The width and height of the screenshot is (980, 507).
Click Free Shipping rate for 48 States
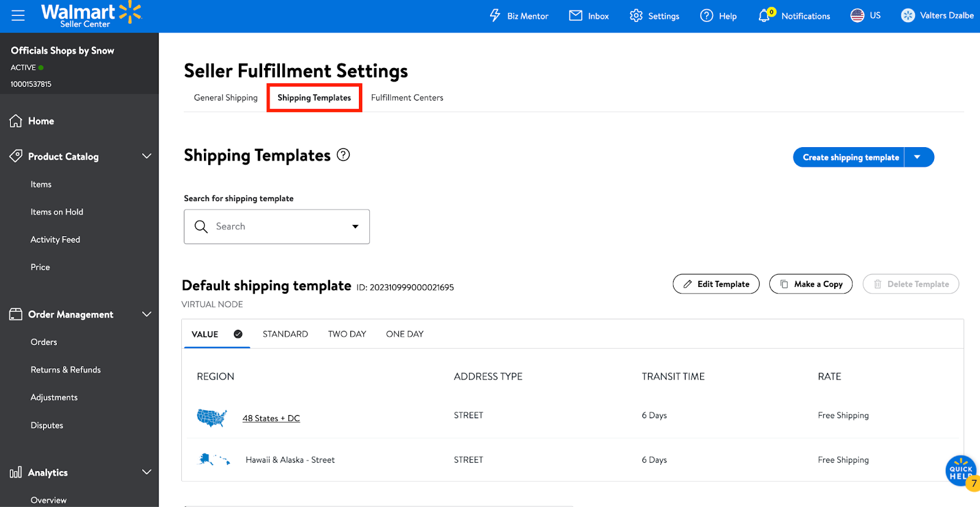coord(843,415)
